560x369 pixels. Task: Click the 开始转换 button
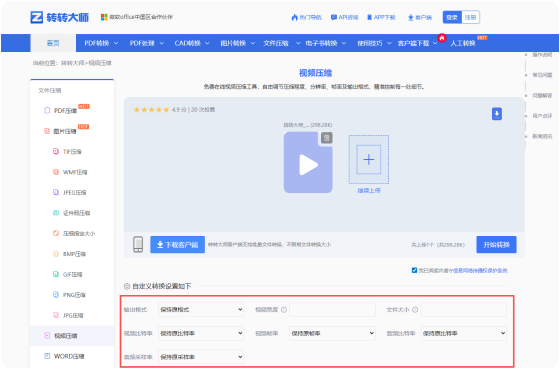point(496,245)
